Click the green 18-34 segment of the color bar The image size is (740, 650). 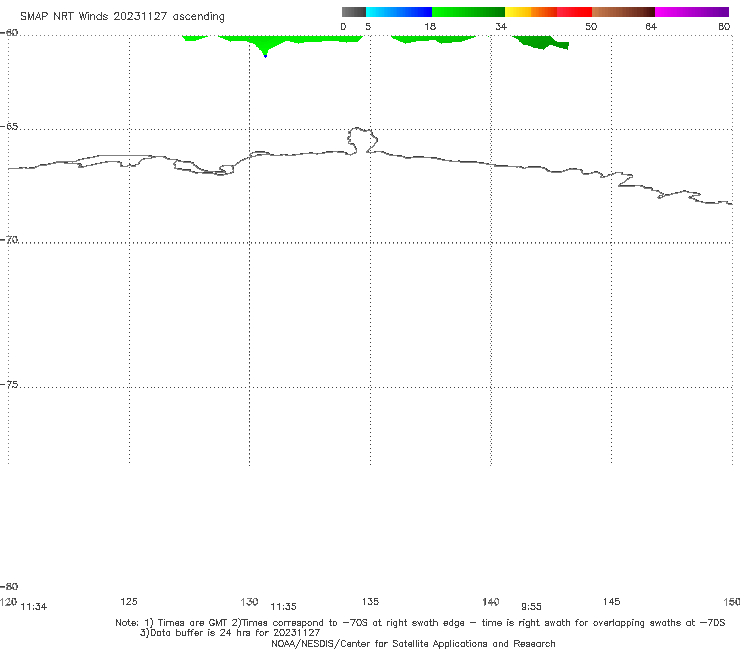(468, 12)
